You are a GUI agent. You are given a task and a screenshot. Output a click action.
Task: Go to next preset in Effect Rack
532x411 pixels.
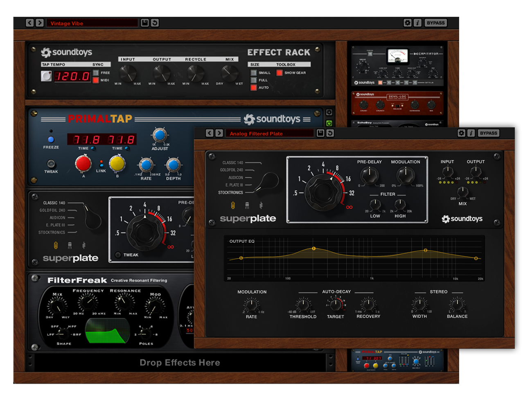(40, 23)
